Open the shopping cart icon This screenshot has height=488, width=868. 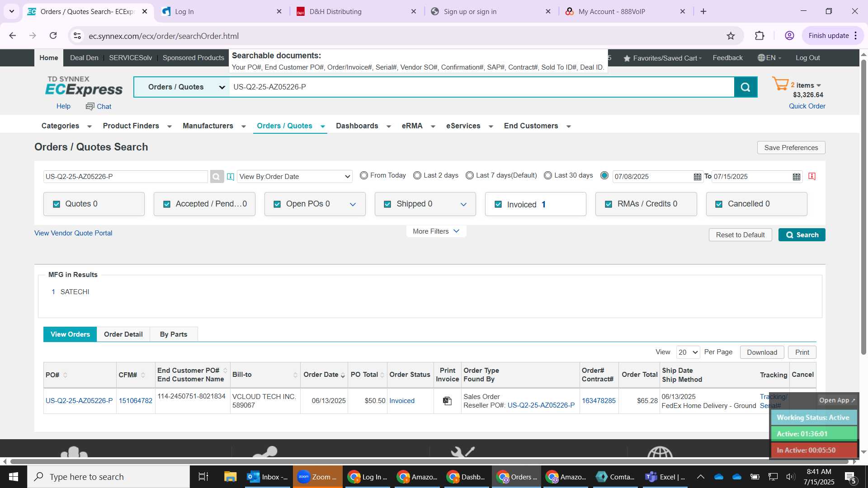tap(780, 84)
